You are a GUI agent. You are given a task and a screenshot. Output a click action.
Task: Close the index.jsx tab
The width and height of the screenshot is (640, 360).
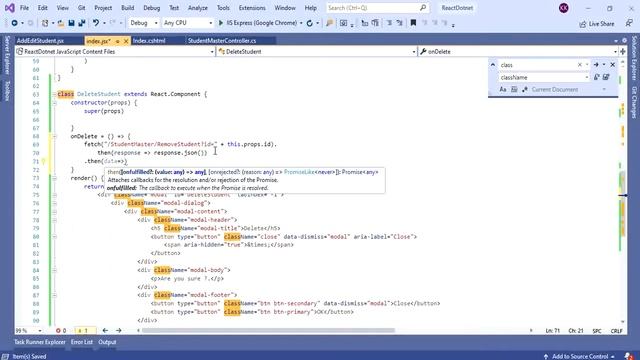pyautogui.click(x=126, y=41)
